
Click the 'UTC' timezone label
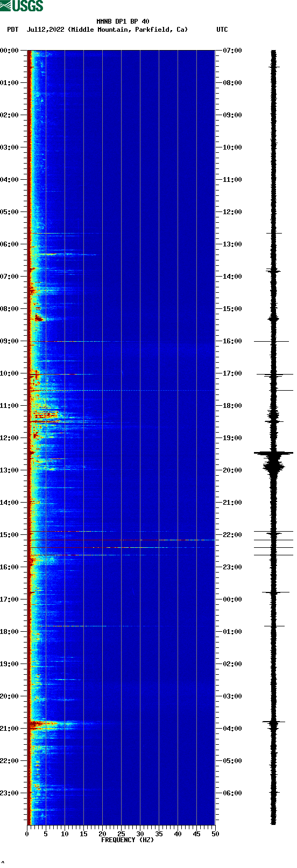click(222, 30)
